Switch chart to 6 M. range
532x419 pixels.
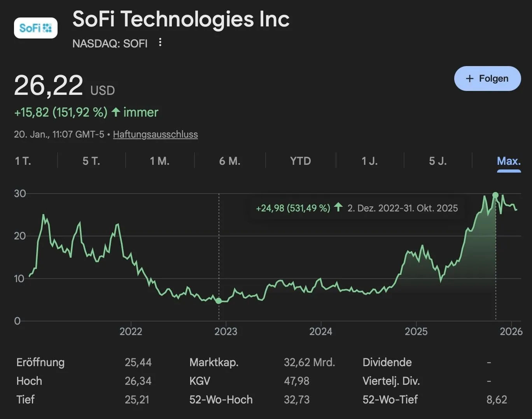click(230, 161)
